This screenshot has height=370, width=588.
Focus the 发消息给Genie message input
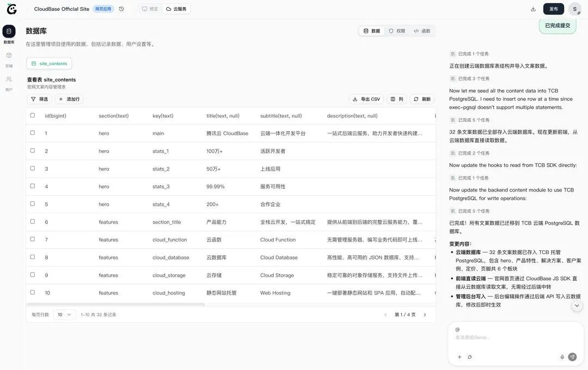click(x=516, y=337)
